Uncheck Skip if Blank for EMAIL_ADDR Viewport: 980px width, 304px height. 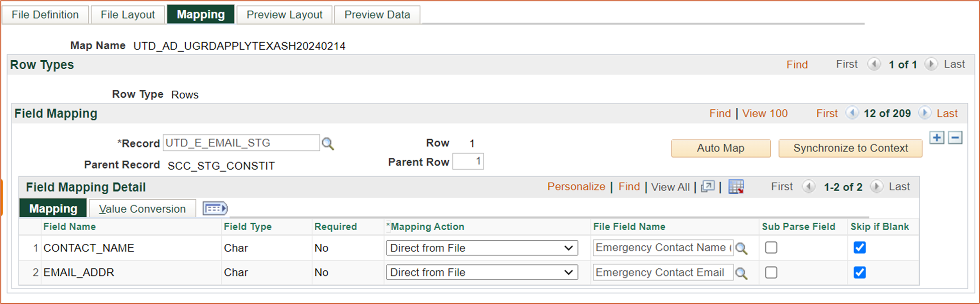860,272
